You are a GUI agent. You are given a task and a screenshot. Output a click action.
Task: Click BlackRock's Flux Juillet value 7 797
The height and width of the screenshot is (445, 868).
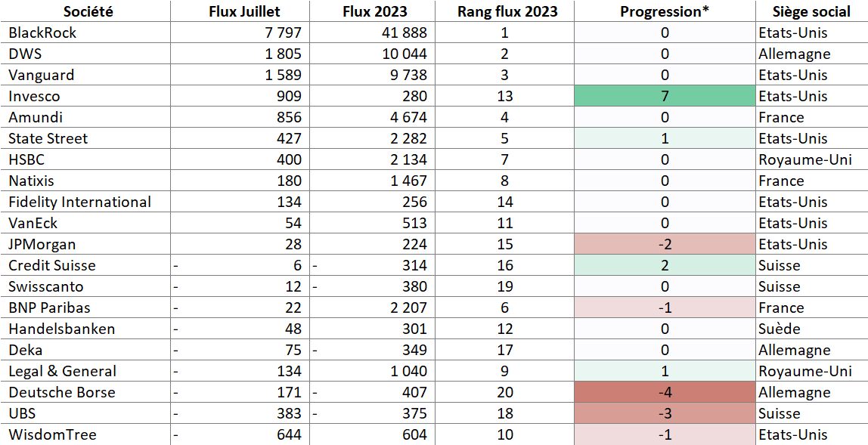[x=283, y=32]
